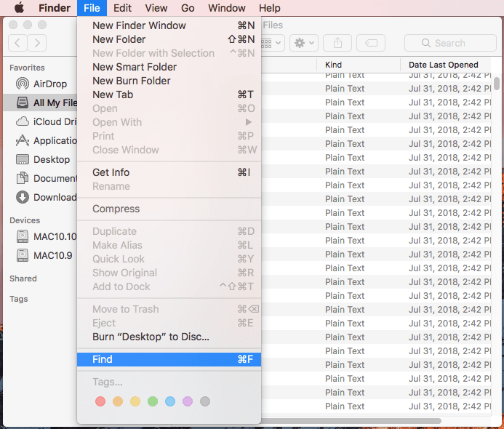Click the horizontal scrollbar at bottom
Screen dimensions: 504x429
point(351,421)
